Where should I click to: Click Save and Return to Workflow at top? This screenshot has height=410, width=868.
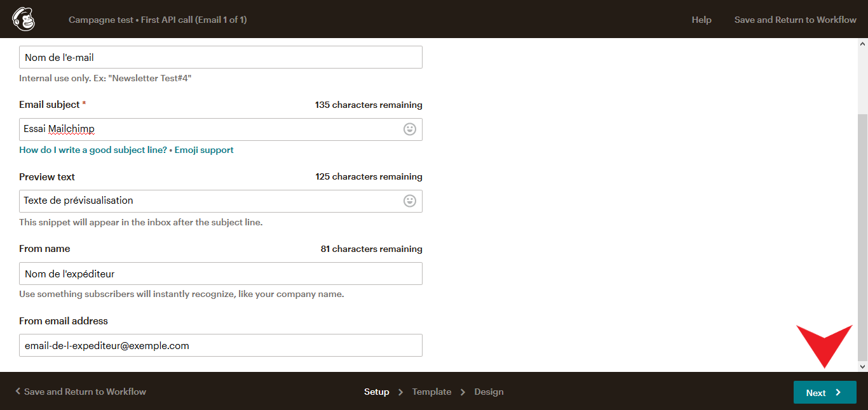point(795,20)
